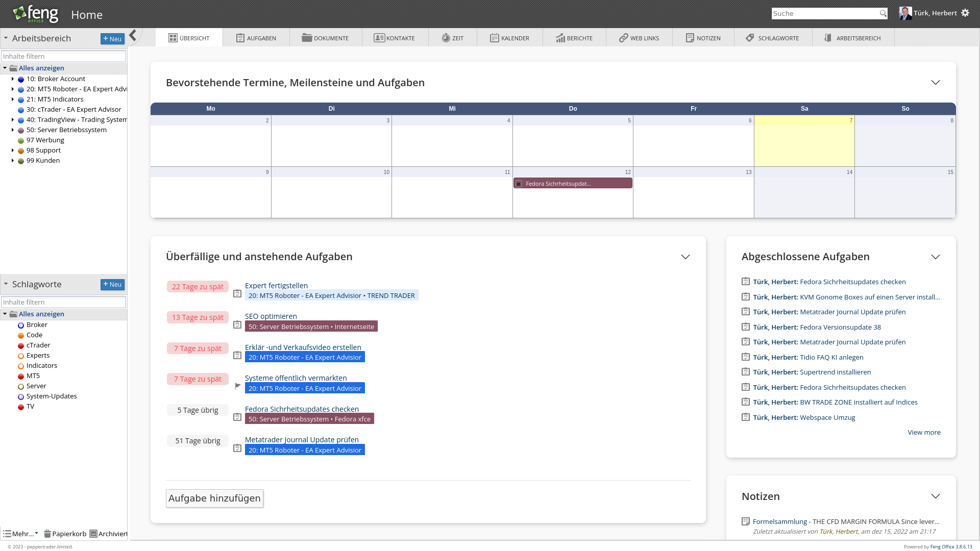Open Archiviert archive icon
Screen dimensions: 980x551
pyautogui.click(x=93, y=534)
